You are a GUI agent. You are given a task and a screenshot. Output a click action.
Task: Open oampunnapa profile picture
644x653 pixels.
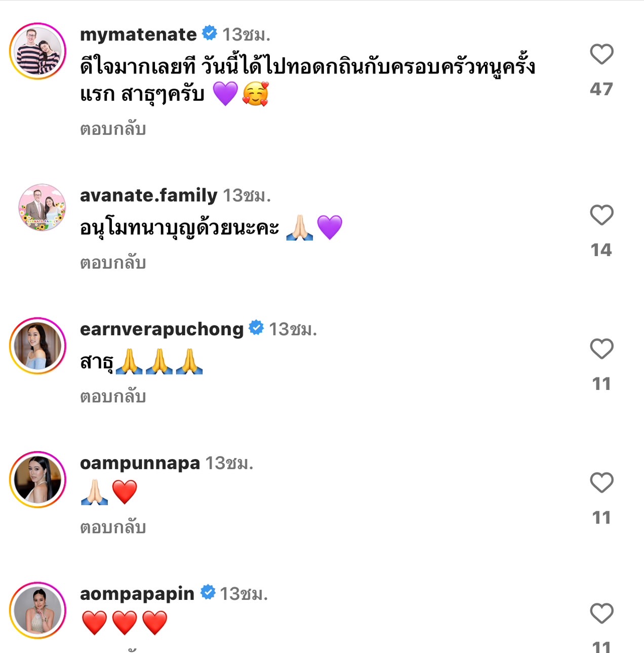(38, 479)
